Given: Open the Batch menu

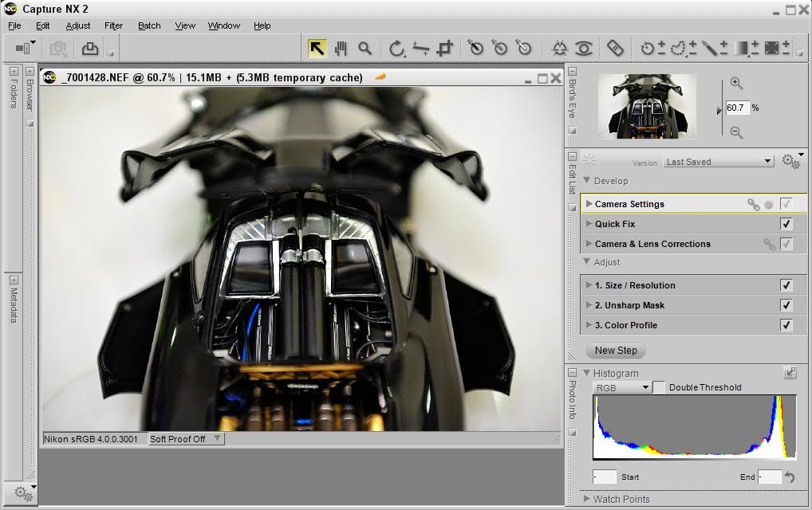Looking at the screenshot, I should (149, 25).
